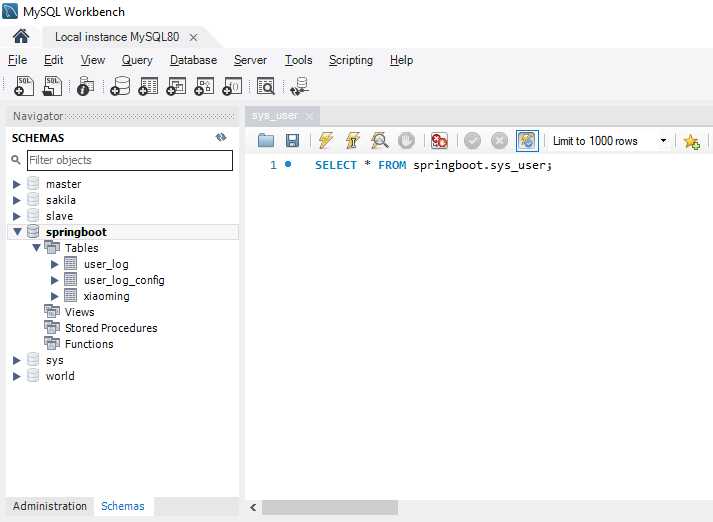Select the Stored Procedures node
713x522 pixels.
pos(111,328)
